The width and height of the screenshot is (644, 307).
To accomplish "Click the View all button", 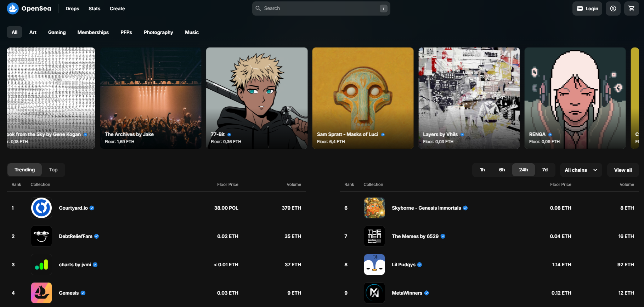I will pos(623,170).
